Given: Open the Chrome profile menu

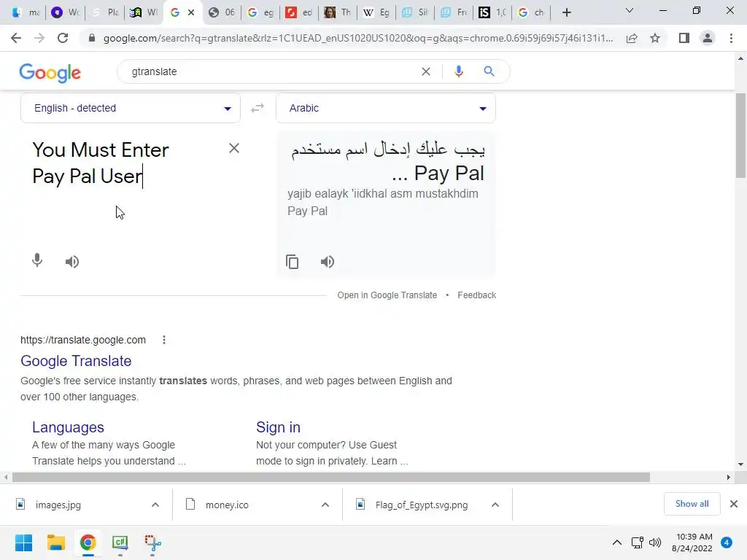Looking at the screenshot, I should [708, 38].
